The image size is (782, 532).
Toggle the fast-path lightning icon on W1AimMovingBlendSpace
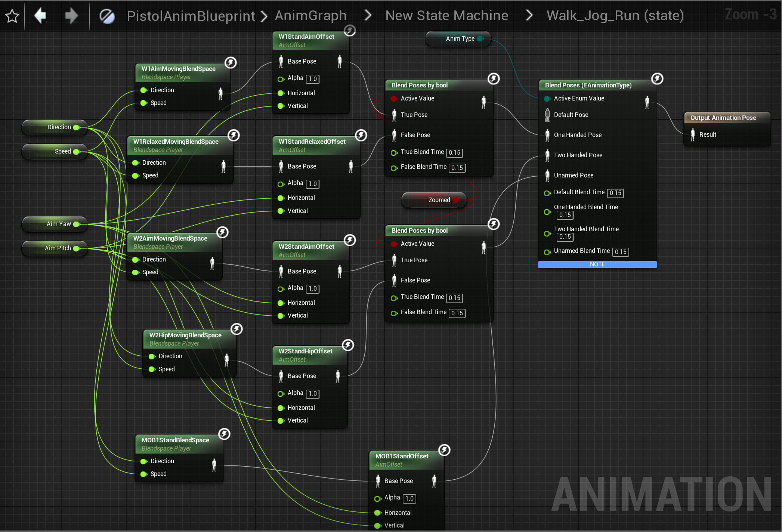(x=231, y=63)
